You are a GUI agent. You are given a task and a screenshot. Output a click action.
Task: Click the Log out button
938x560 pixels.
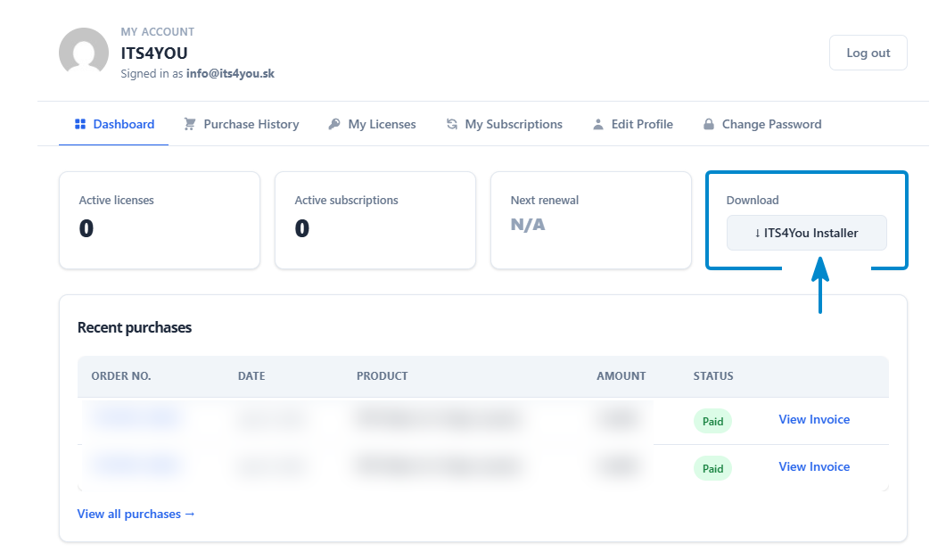(868, 53)
